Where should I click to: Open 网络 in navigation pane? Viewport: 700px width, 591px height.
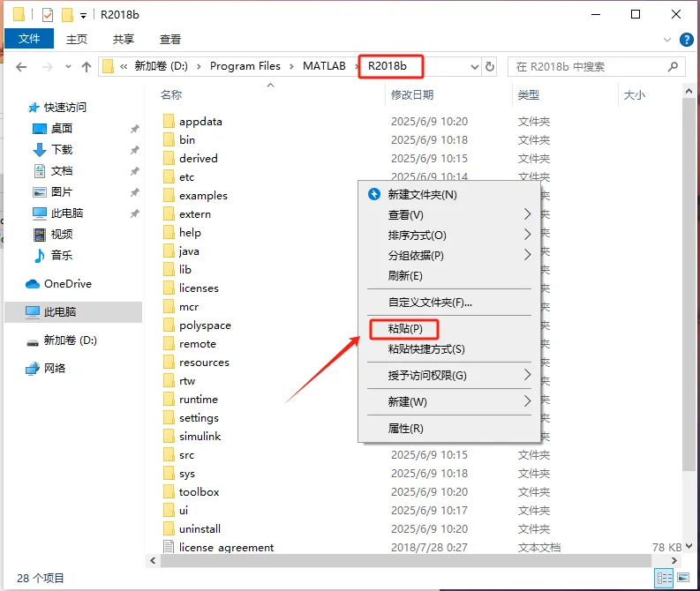coord(46,369)
